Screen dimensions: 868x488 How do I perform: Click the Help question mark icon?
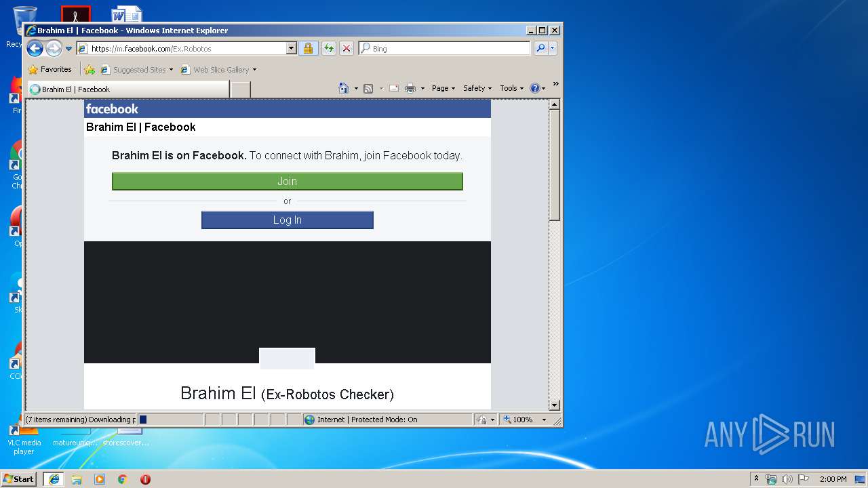(534, 88)
